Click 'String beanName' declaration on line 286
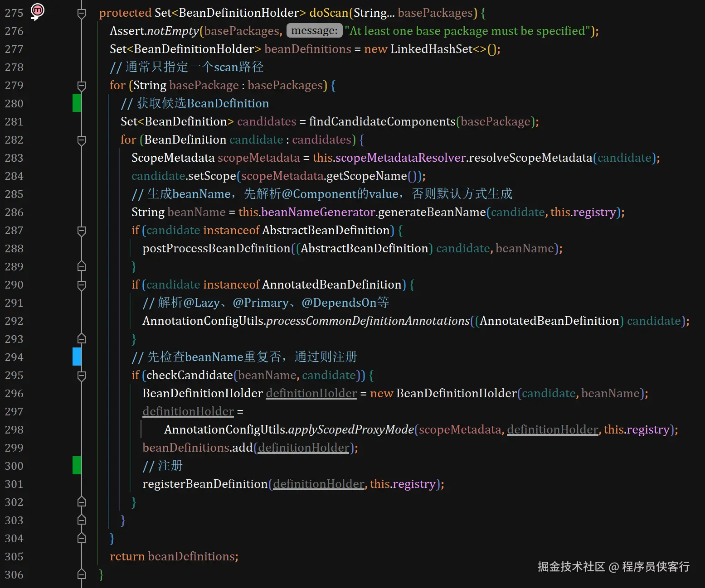The height and width of the screenshot is (588, 705). click(x=178, y=212)
